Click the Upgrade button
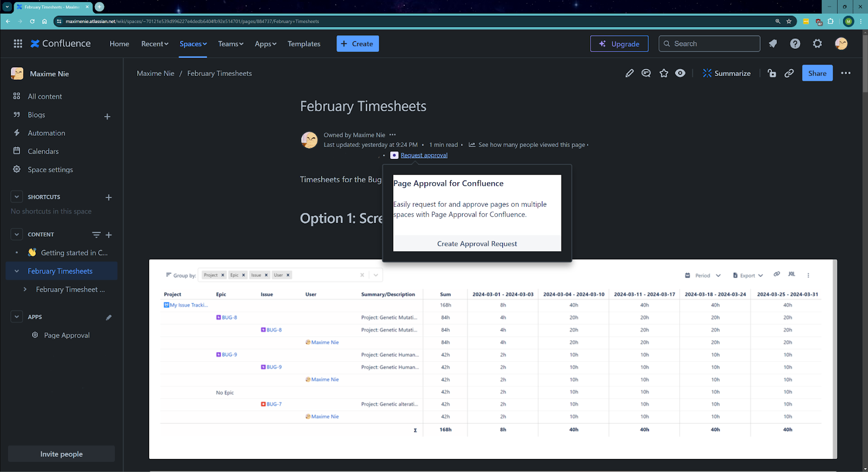Image resolution: width=868 pixels, height=472 pixels. pos(619,44)
